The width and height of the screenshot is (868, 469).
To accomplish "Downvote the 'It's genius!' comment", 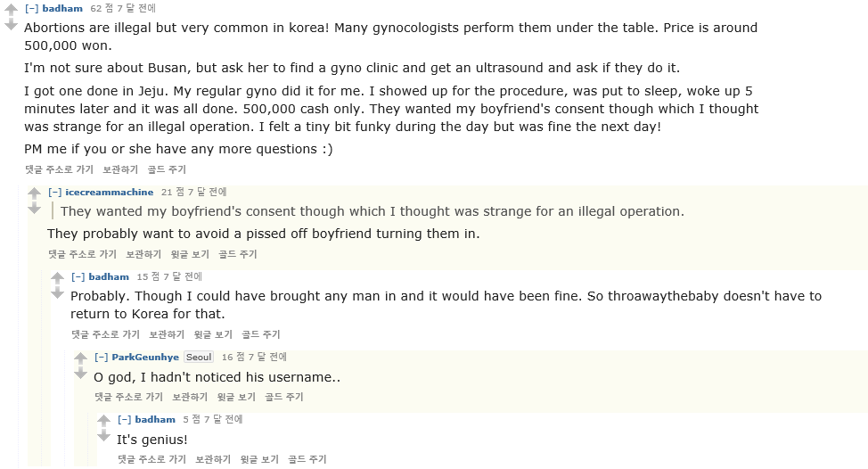I will [x=103, y=435].
